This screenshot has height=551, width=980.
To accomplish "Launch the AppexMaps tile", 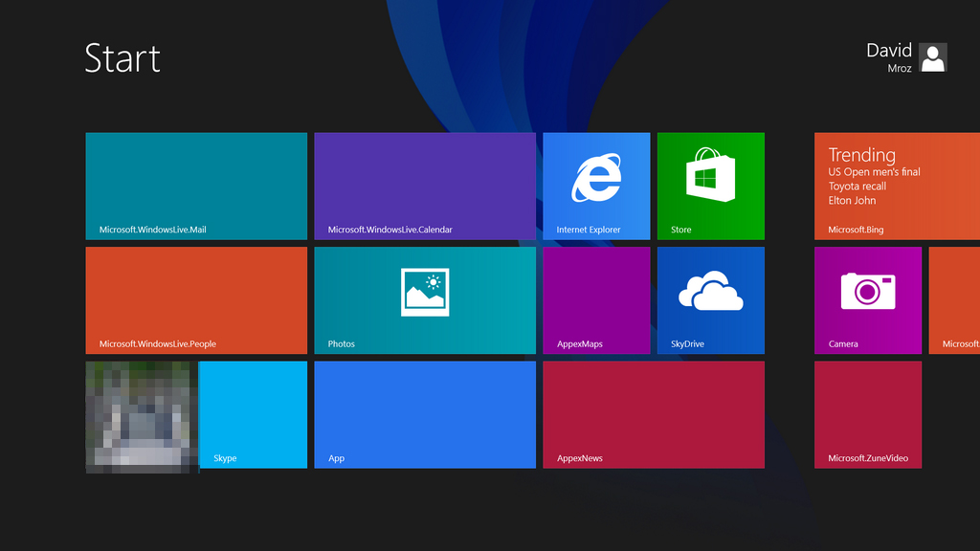I will click(x=596, y=300).
